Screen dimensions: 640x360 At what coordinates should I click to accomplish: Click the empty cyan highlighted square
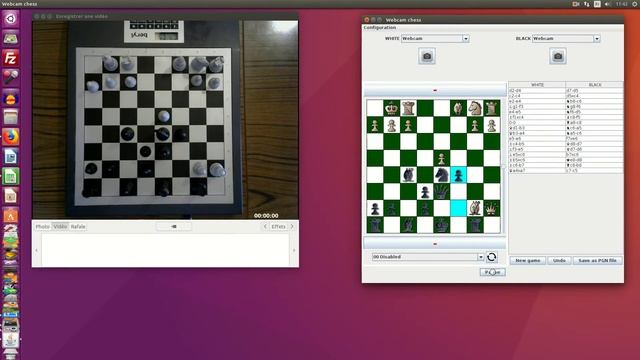458,209
